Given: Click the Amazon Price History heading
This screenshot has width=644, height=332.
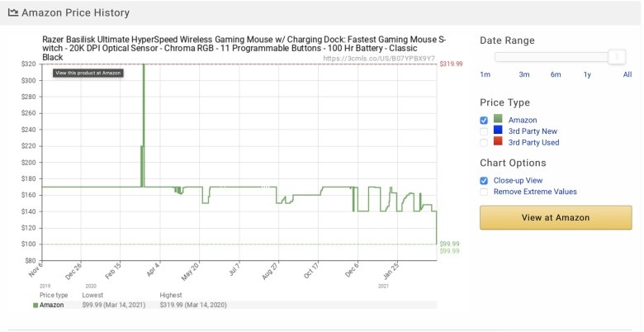Looking at the screenshot, I should pos(76,12).
